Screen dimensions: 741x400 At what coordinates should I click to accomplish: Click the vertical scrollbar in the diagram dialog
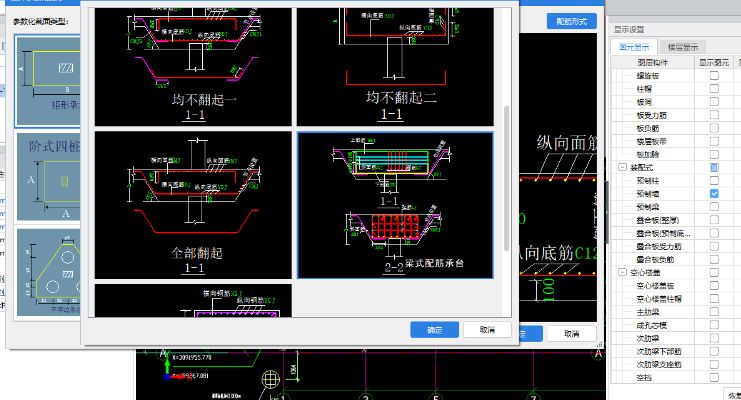[x=507, y=179]
